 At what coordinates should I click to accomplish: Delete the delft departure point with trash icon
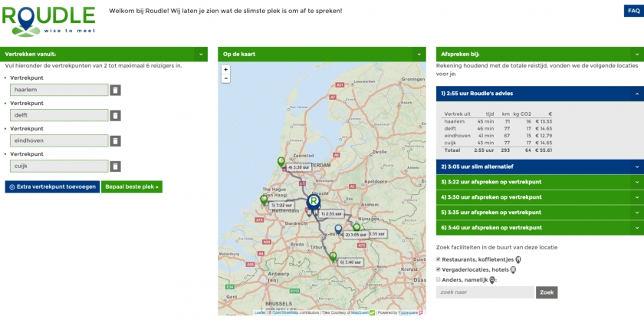click(116, 115)
